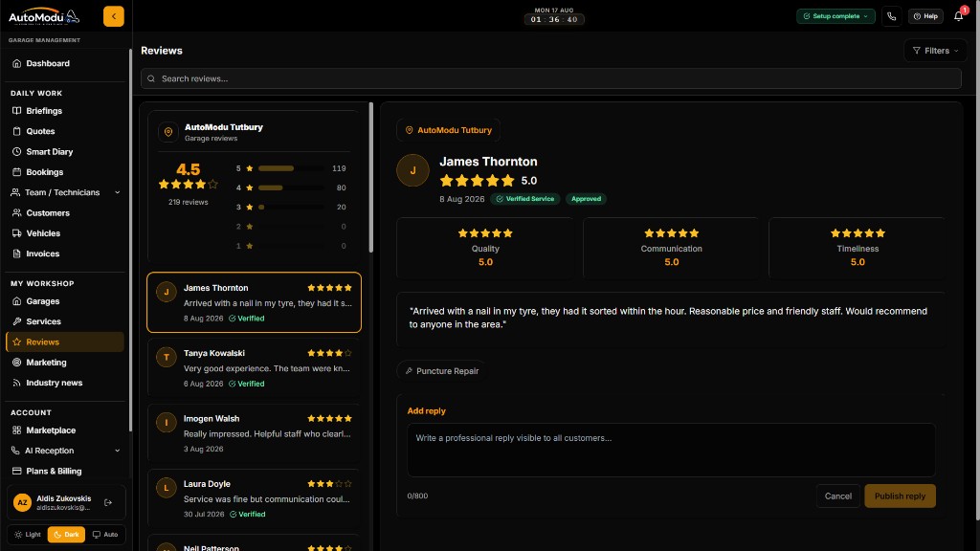Click the 1 star rating row
Image resolution: width=980 pixels, height=551 pixels.
point(291,246)
